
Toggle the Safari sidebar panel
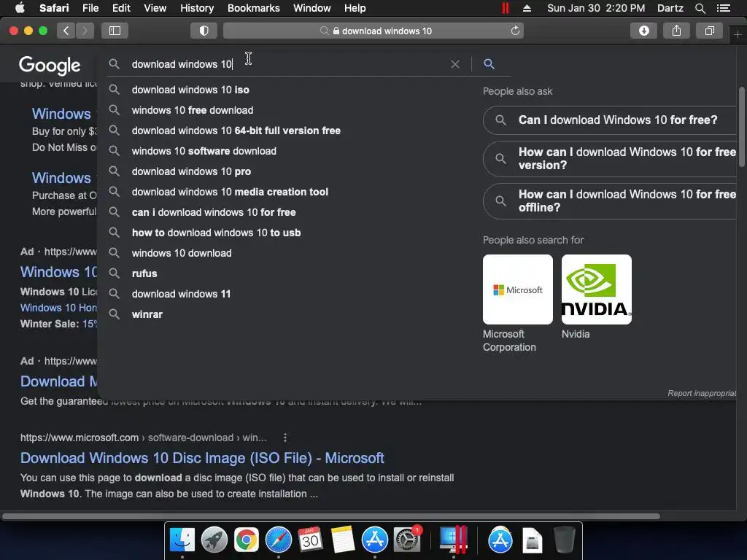[115, 31]
